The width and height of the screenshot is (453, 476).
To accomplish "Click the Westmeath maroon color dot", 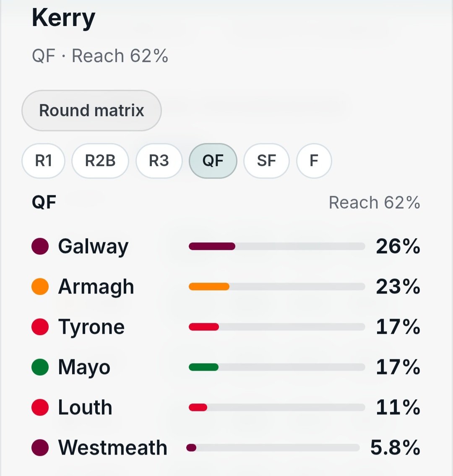I will tap(40, 447).
